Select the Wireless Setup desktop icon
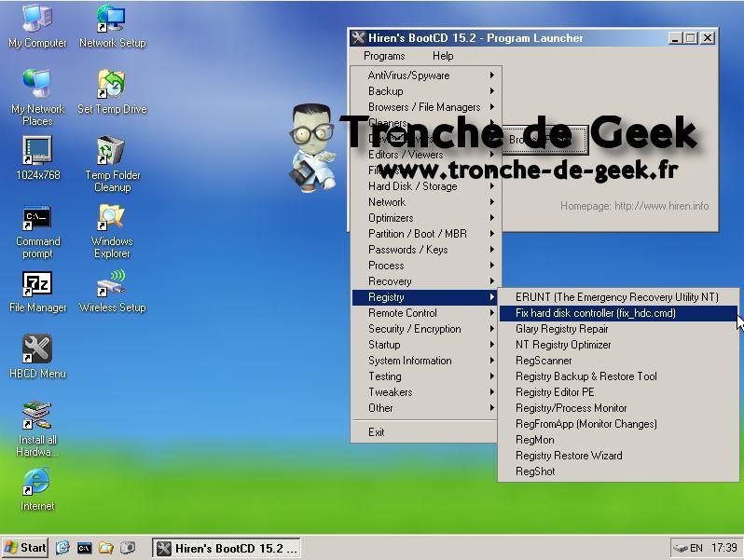744x560 pixels. point(112,292)
